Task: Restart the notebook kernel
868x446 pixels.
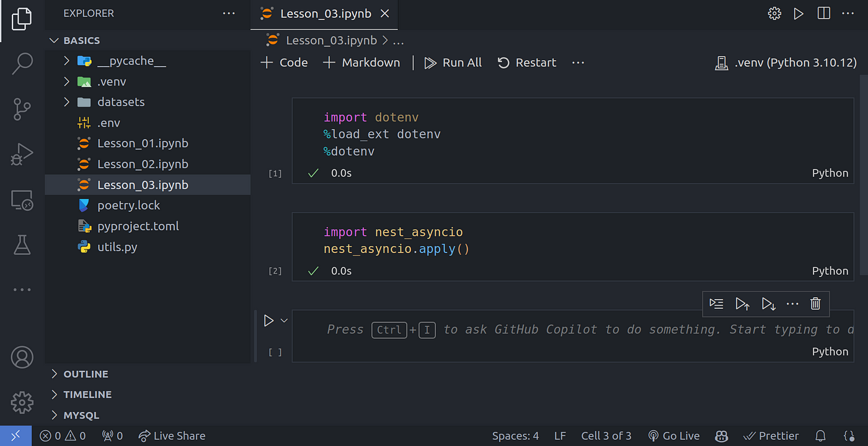Action: 527,63
